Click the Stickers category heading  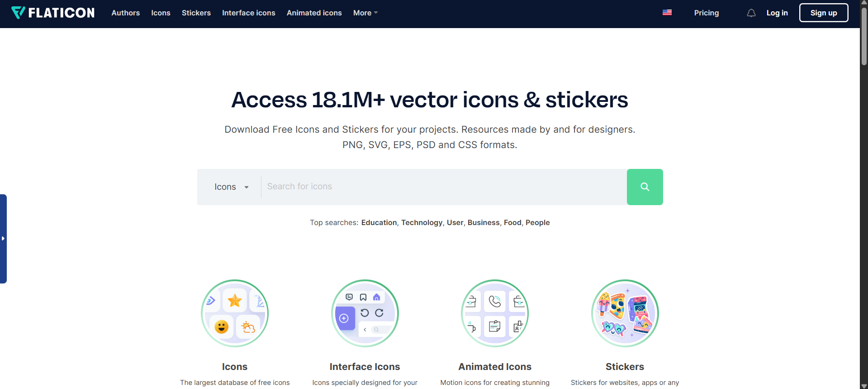pyautogui.click(x=625, y=367)
